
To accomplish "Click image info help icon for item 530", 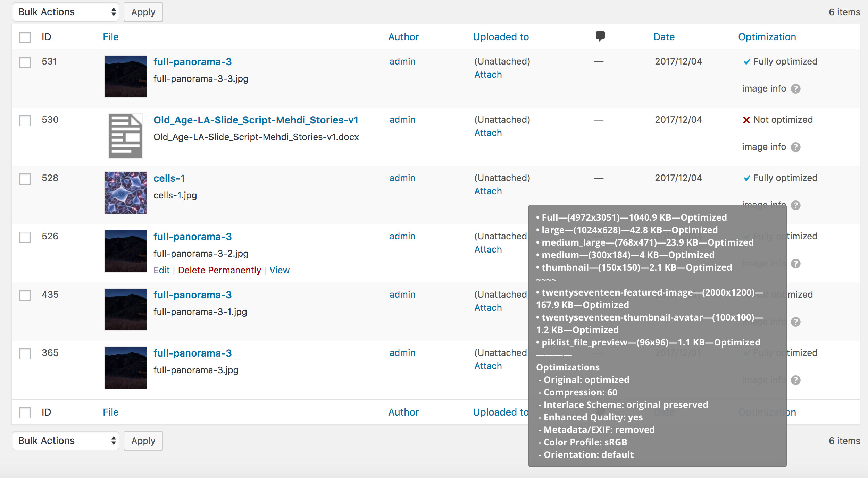I will [x=795, y=147].
